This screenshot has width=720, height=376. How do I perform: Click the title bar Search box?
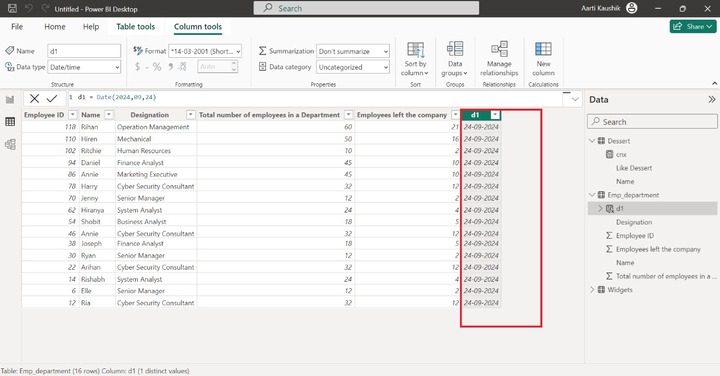366,8
